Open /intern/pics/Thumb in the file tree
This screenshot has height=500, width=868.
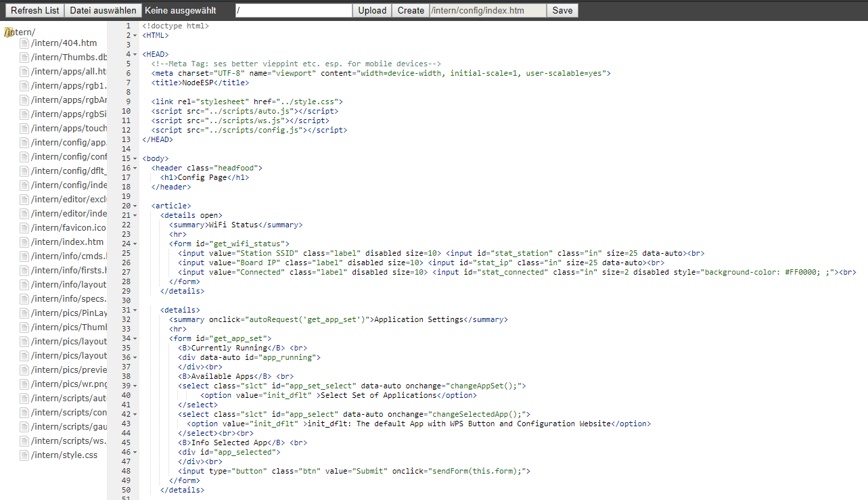coord(69,327)
